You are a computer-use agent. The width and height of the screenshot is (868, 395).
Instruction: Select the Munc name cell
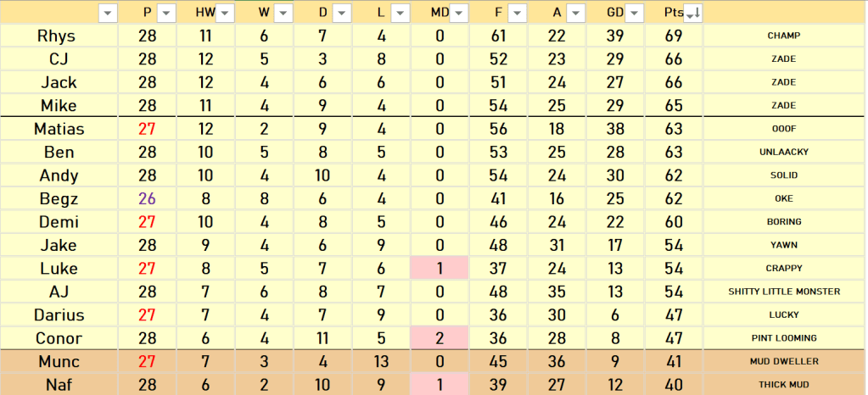pyautogui.click(x=59, y=361)
